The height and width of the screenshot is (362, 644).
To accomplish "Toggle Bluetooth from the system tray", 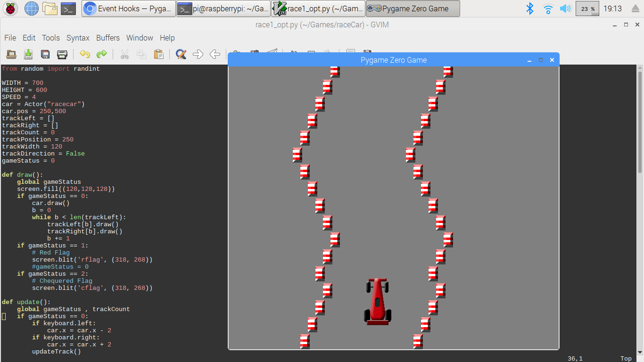I will (x=529, y=8).
